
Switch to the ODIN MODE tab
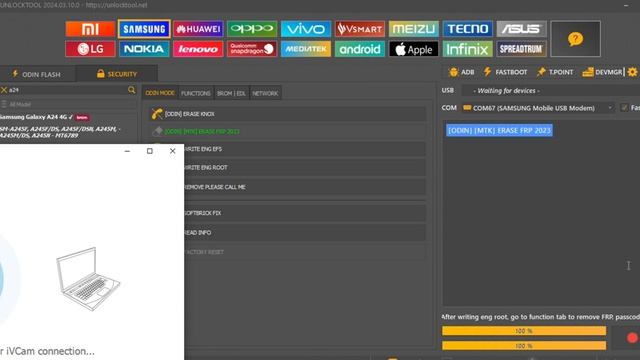160,93
